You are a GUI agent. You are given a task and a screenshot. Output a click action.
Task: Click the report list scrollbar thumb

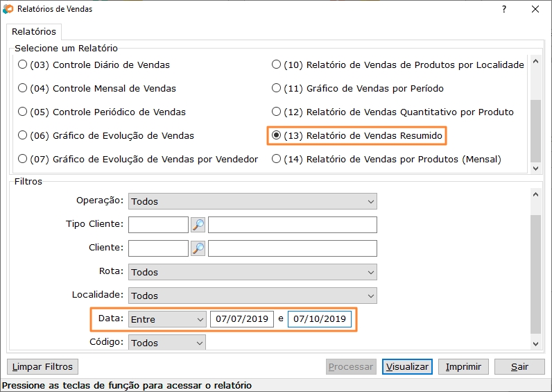coord(536,131)
